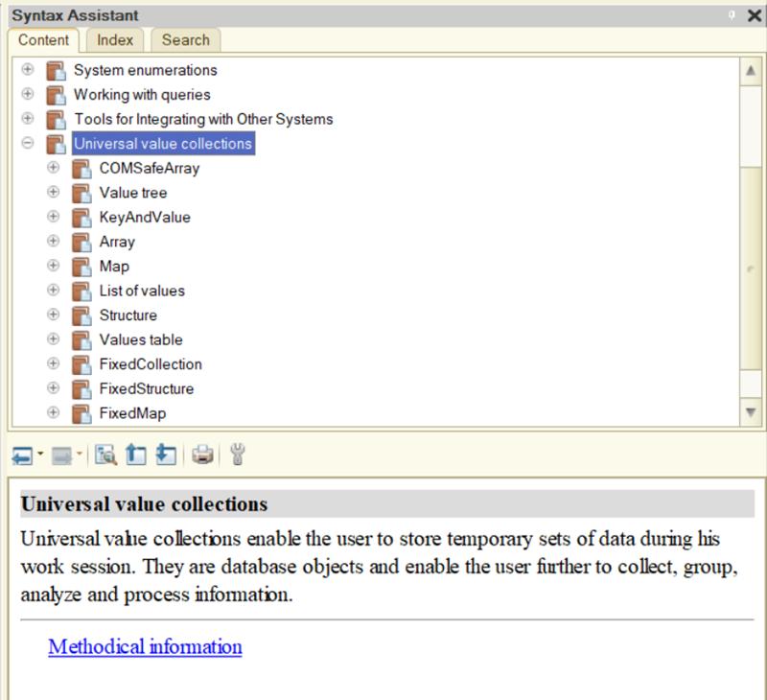
Task: Select the Structure item in tree
Action: (128, 315)
